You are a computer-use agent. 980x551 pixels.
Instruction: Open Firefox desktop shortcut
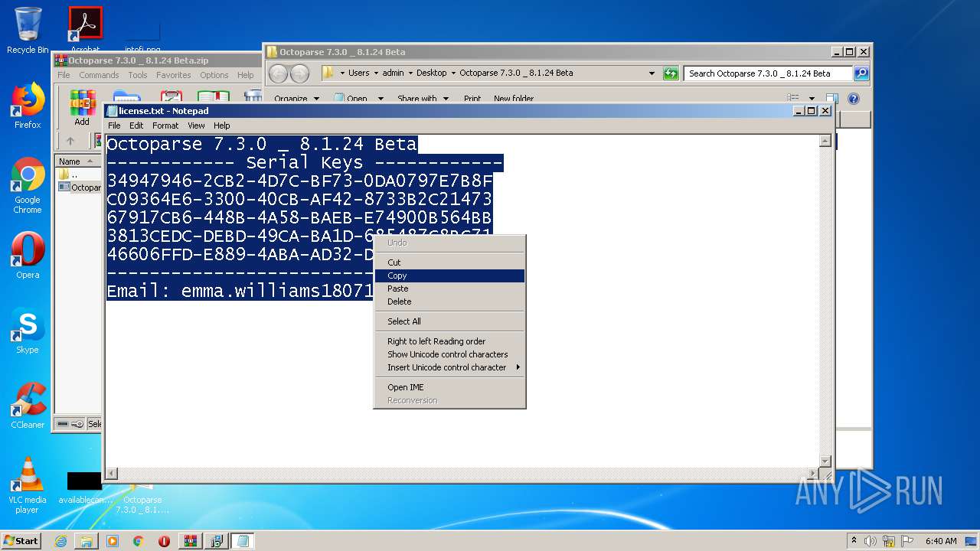coord(28,106)
